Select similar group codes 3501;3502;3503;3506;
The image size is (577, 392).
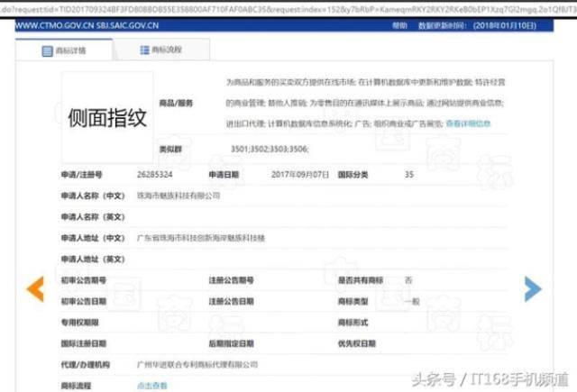coord(270,149)
